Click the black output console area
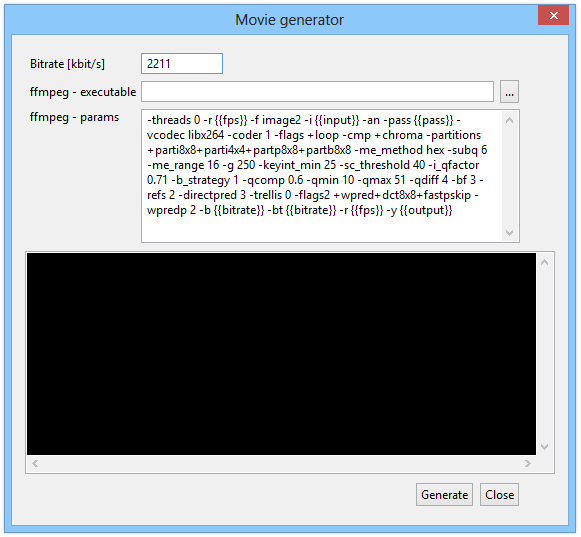Screen dimensions: 581x537 point(281,354)
